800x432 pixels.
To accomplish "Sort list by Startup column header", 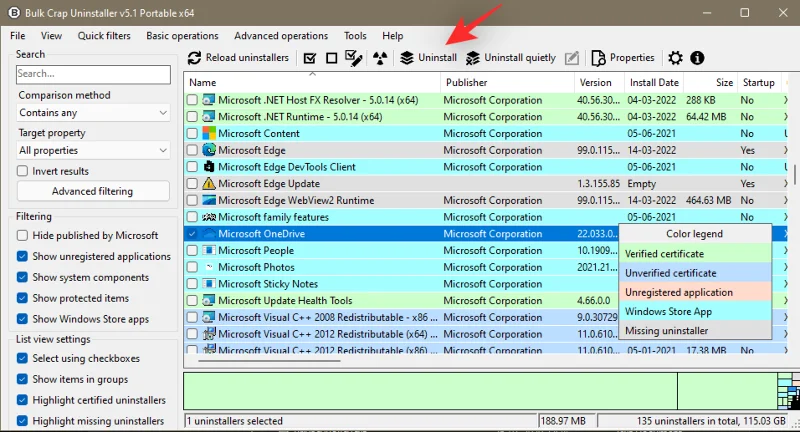I will pyautogui.click(x=759, y=83).
